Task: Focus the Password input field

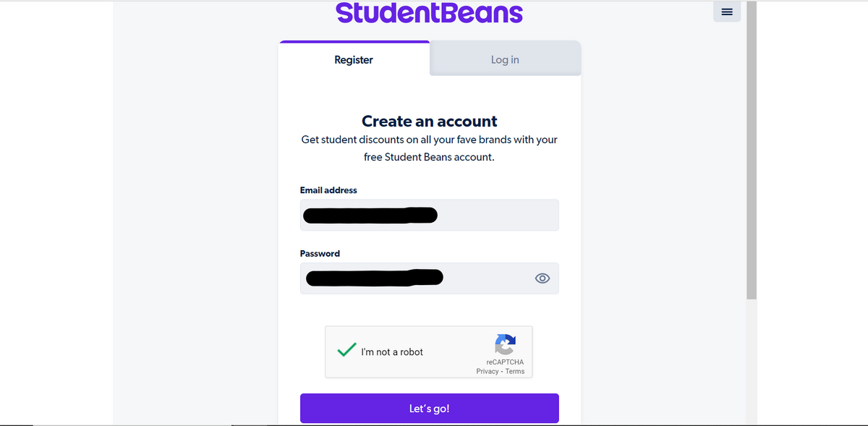Action: (430, 278)
